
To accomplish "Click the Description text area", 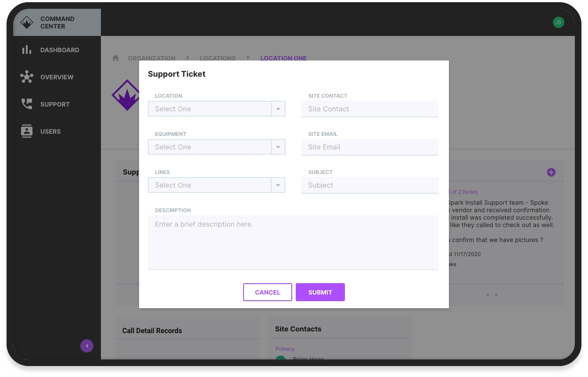I will [x=293, y=242].
